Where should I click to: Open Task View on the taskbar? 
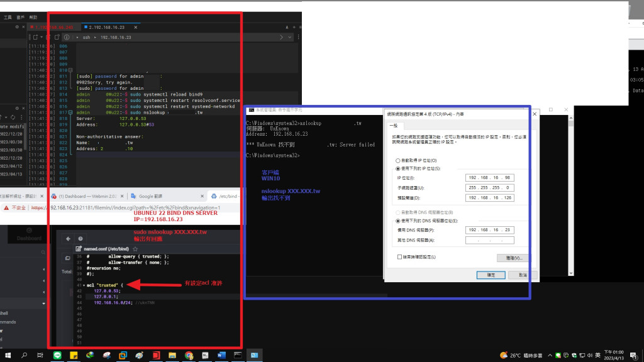[40, 355]
